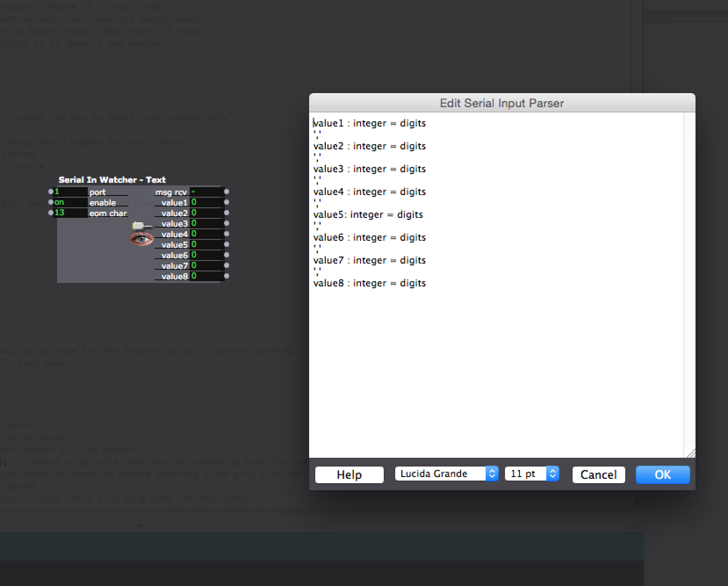Click the value5 output label on actor

point(174,245)
